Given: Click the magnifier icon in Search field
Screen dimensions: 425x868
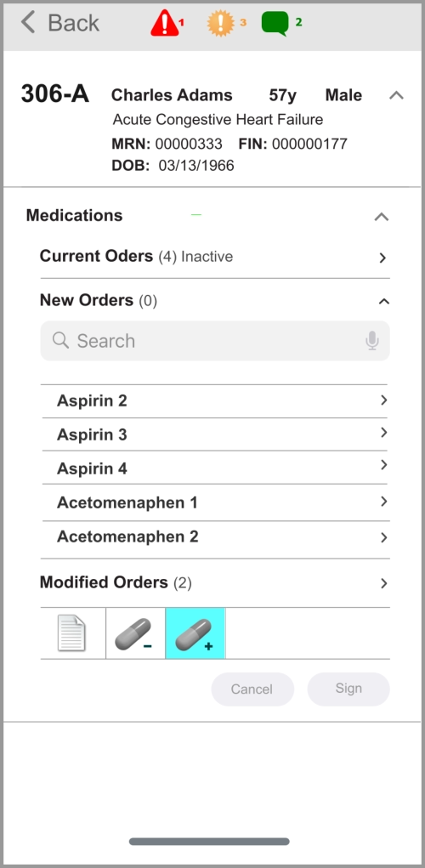Looking at the screenshot, I should (x=60, y=340).
